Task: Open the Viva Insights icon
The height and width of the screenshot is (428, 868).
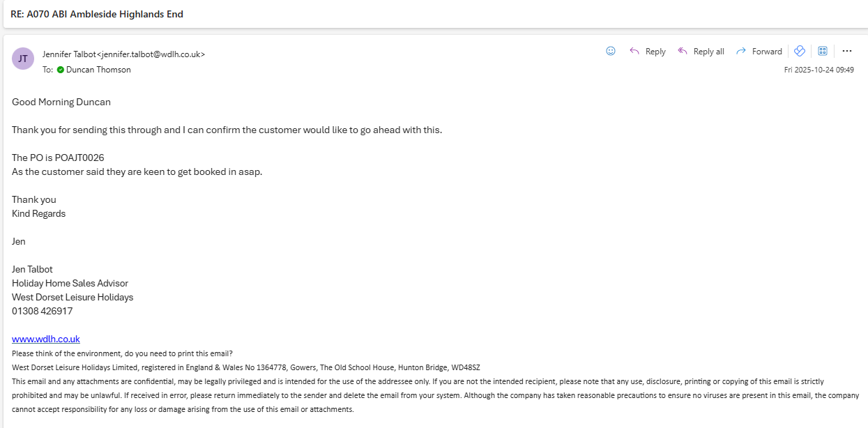Action: [x=800, y=51]
